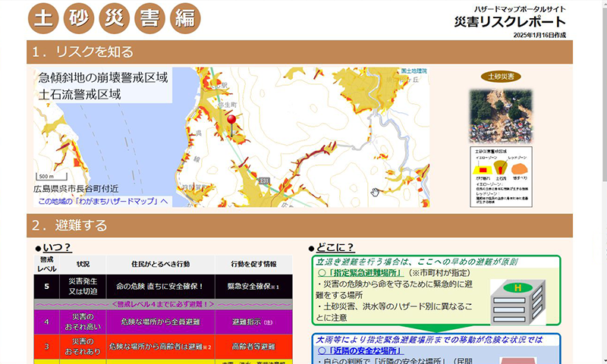Click the red location pin on the map
This screenshot has width=607, height=364.
tap(231, 122)
